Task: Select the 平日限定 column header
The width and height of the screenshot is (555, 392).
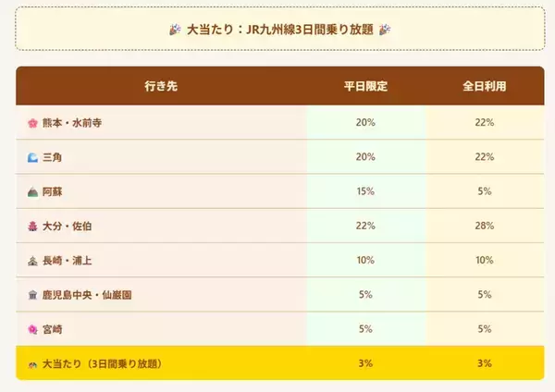Action: [x=364, y=85]
